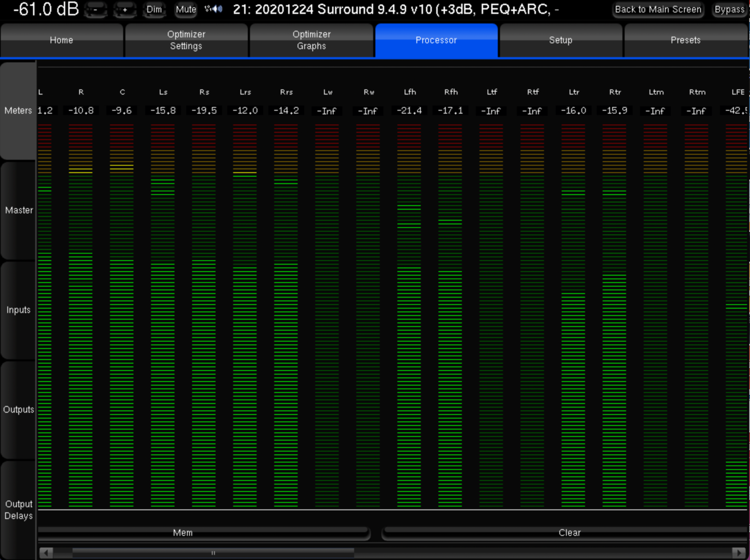Toggle the Dim button
The height and width of the screenshot is (560, 750).
pyautogui.click(x=154, y=10)
